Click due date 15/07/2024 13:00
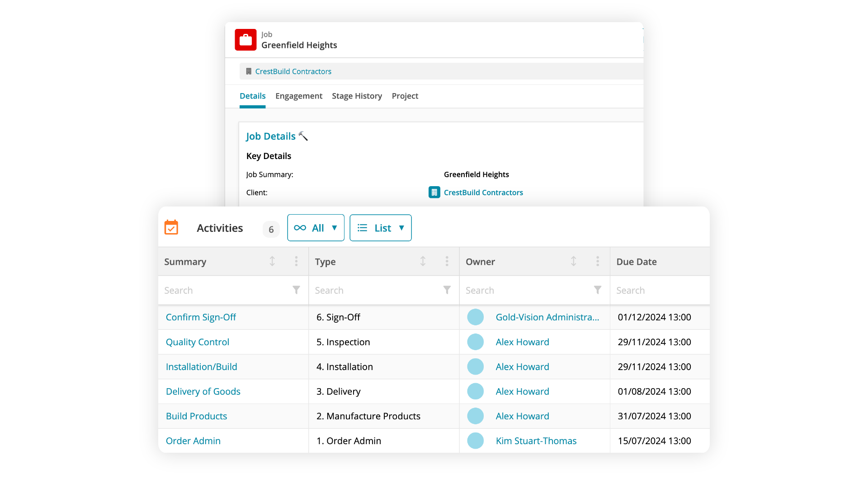Viewport: 868px width, 488px height. pyautogui.click(x=654, y=441)
